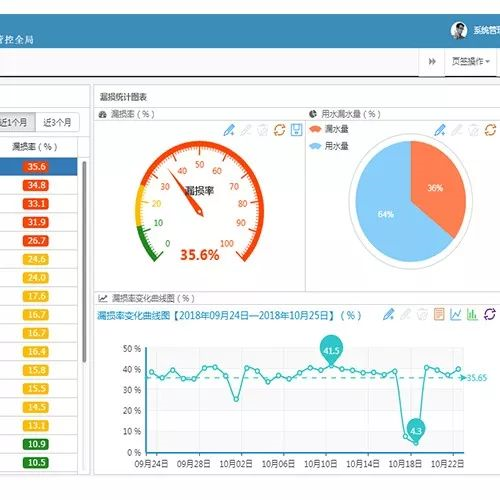
Task: Restore the 漏损率变化曲线图 with purple refresh icon
Action: coord(490,314)
